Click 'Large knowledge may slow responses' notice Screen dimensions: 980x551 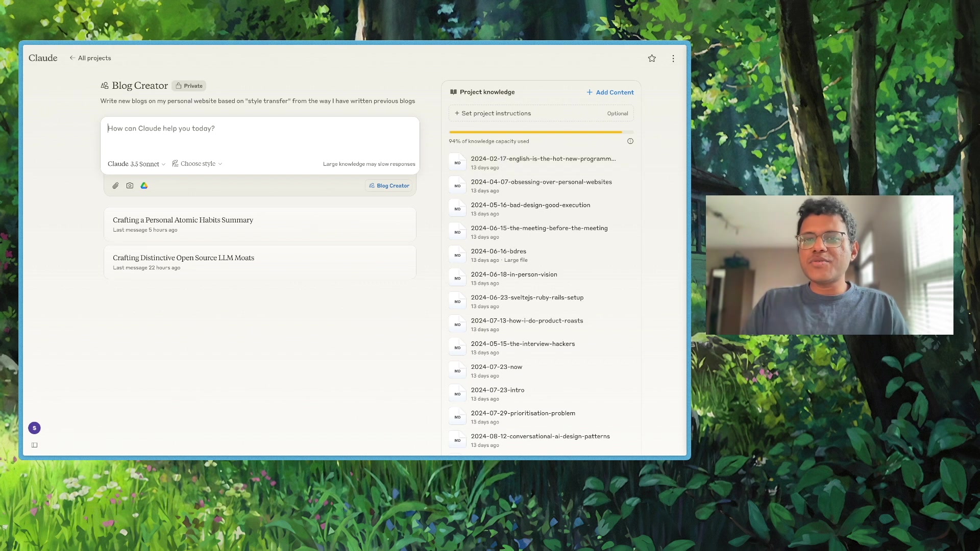(369, 164)
